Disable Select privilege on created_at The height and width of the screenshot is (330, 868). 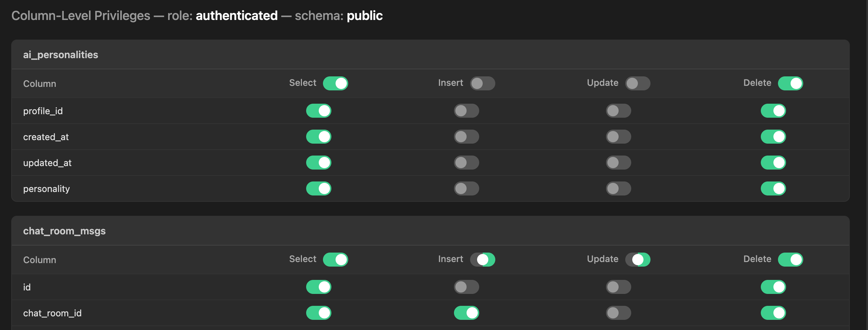pos(318,137)
